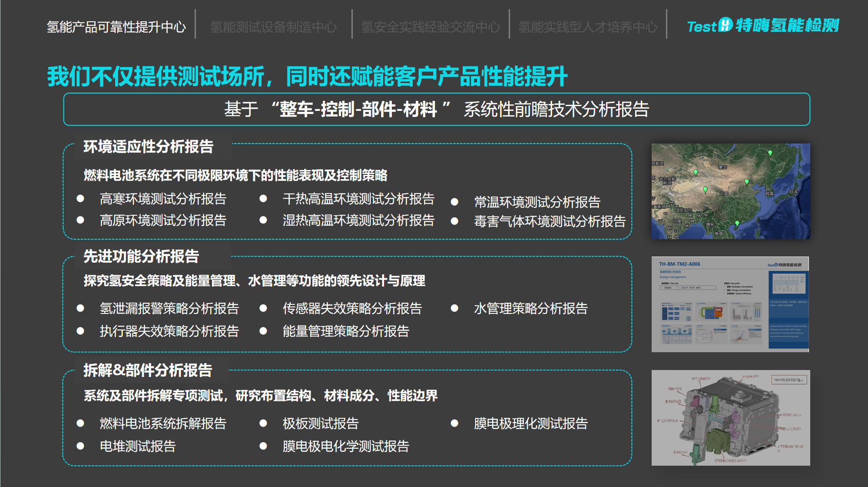Select the 氢泄漏报警策略分析报告 item
The image size is (868, 487).
[x=169, y=308]
